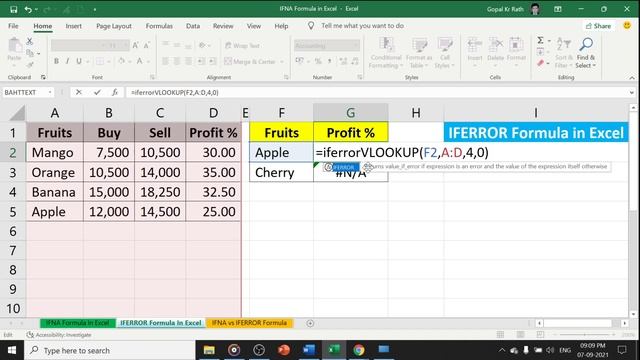Open Excel from the Windows taskbar
640x360 pixels.
tap(334, 350)
